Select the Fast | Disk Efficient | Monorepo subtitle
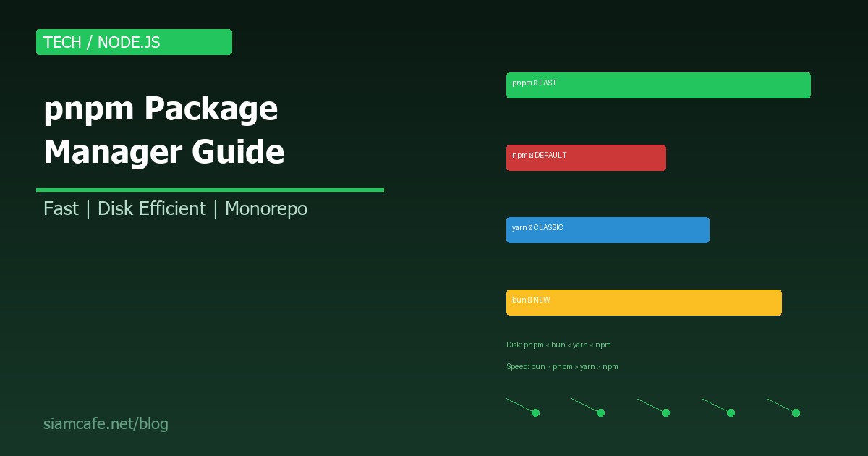Image resolution: width=868 pixels, height=456 pixels. click(175, 209)
